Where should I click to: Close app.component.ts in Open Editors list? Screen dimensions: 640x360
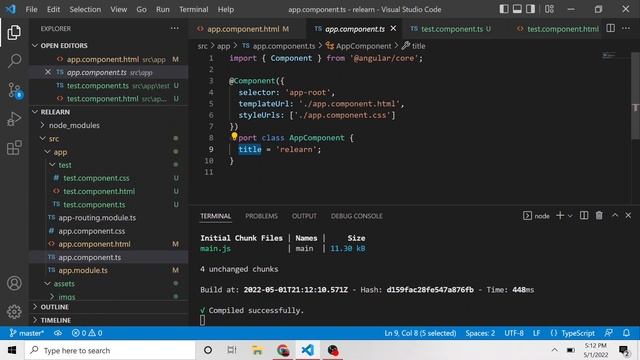(48, 72)
